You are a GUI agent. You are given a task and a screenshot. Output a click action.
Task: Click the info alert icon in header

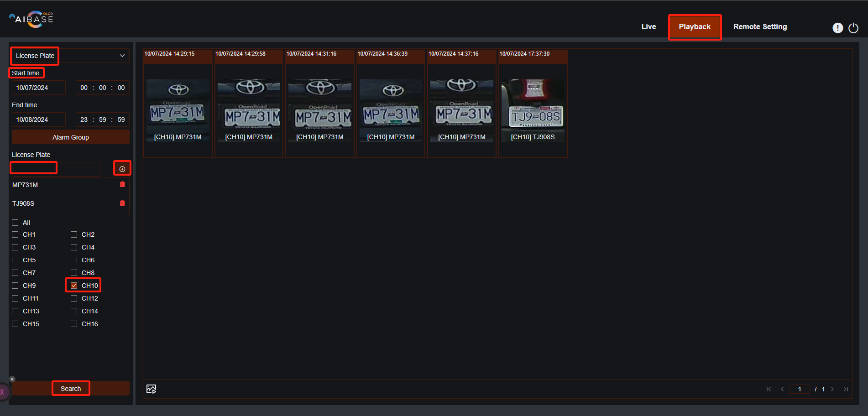point(837,28)
